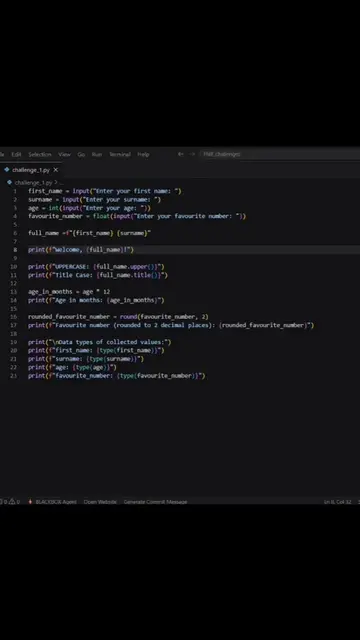Click challenge_1.py in the breadcrumb
360x640 pixels.
click(33, 182)
